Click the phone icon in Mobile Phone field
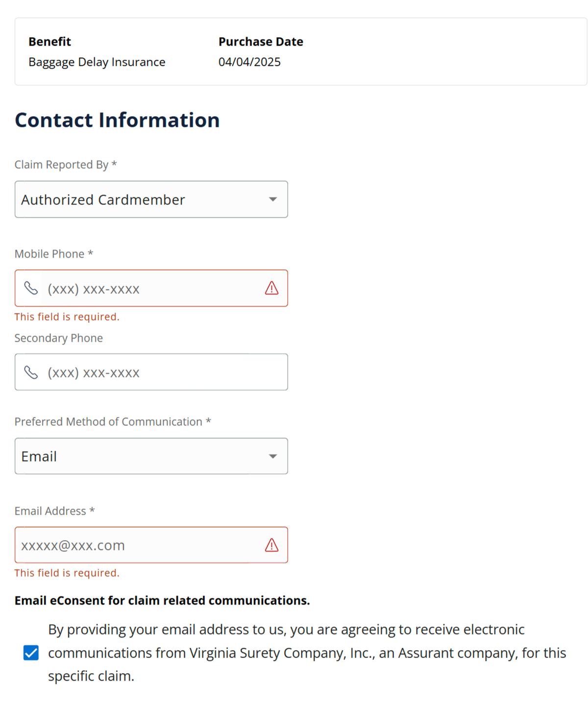The image size is (588, 706). pyautogui.click(x=31, y=288)
